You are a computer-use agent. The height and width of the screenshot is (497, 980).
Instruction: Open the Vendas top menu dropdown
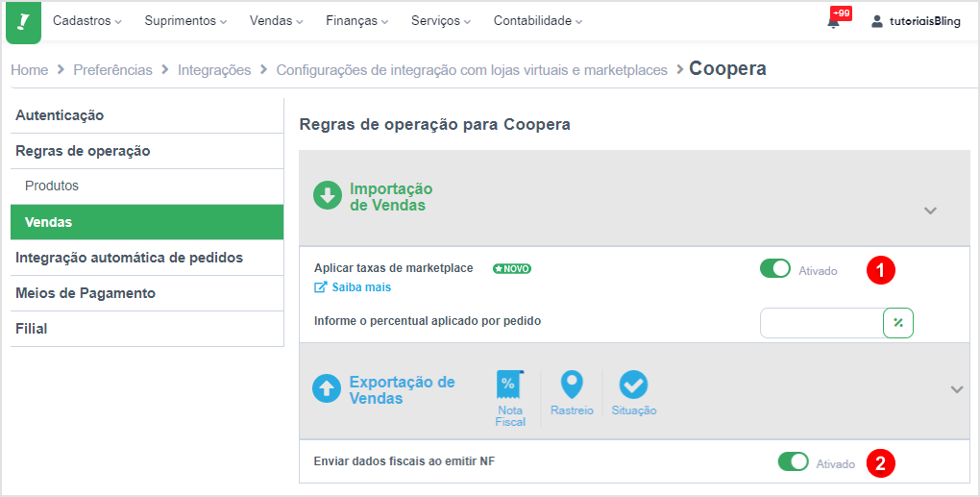pyautogui.click(x=277, y=20)
